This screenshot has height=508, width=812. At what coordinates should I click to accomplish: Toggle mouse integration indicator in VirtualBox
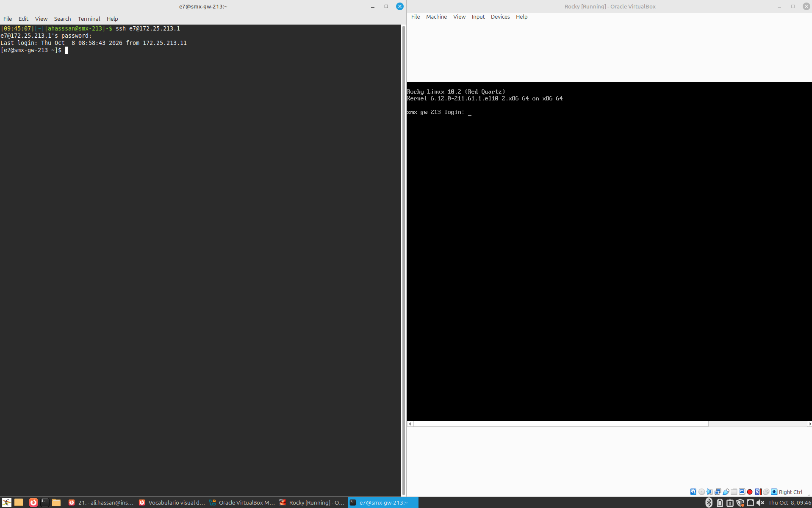(766, 492)
